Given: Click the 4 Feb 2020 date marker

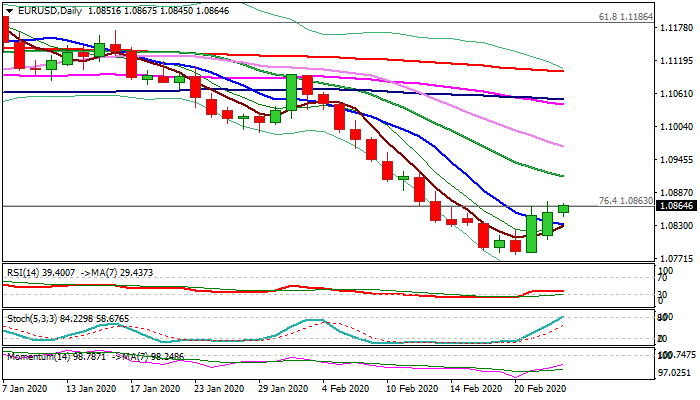Looking at the screenshot, I should coord(347,388).
